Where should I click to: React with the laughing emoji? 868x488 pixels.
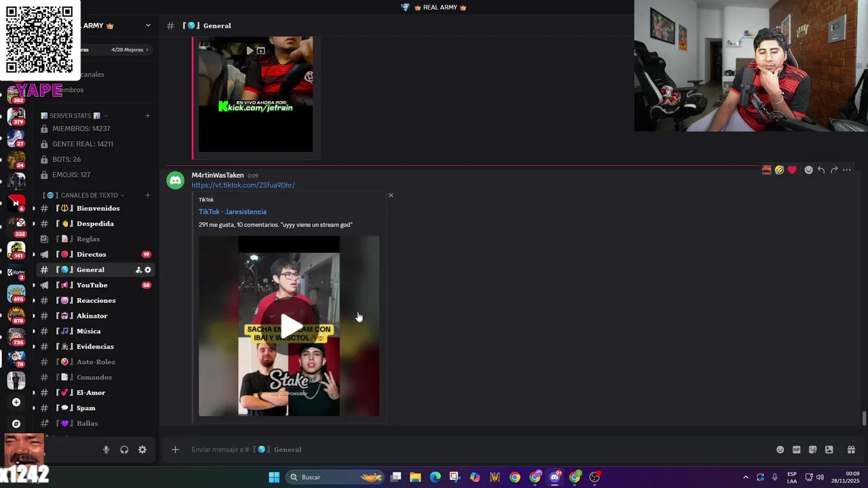tap(779, 170)
